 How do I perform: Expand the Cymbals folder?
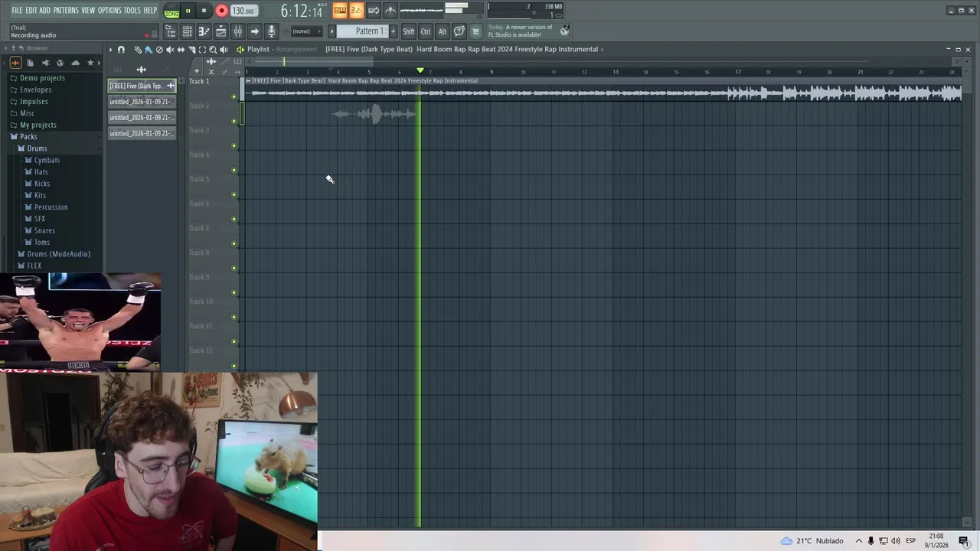click(x=47, y=160)
